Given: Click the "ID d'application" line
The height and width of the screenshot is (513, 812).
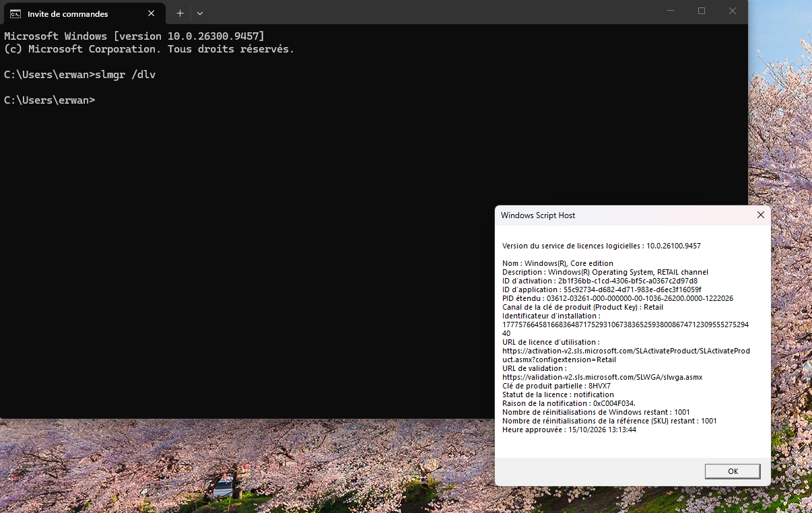Looking at the screenshot, I should coord(602,289).
